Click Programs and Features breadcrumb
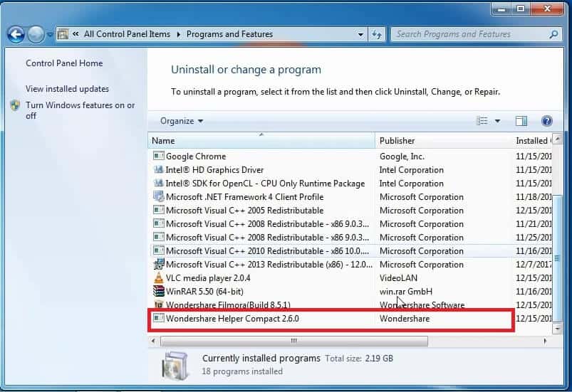Image resolution: width=572 pixels, height=392 pixels. (229, 34)
